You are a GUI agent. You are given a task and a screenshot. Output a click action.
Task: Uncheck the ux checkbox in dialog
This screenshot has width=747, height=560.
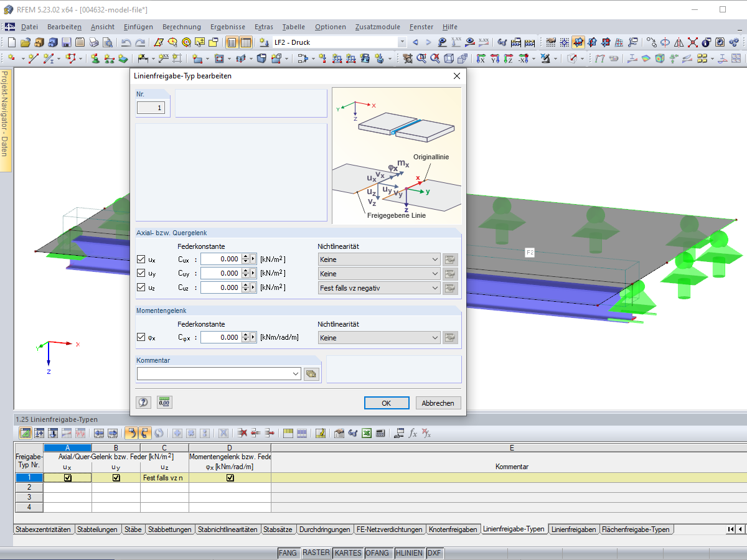click(x=141, y=259)
